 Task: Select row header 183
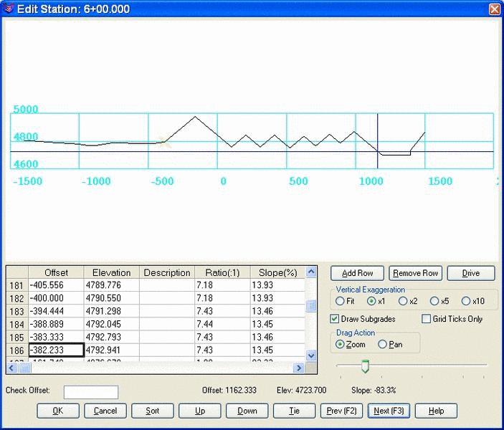coord(17,311)
